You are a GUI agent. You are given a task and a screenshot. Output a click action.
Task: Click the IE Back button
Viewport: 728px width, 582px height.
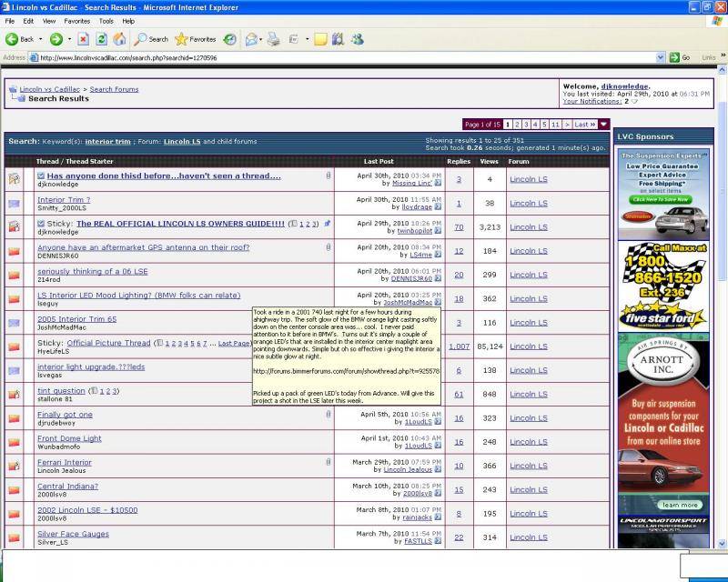[20, 39]
